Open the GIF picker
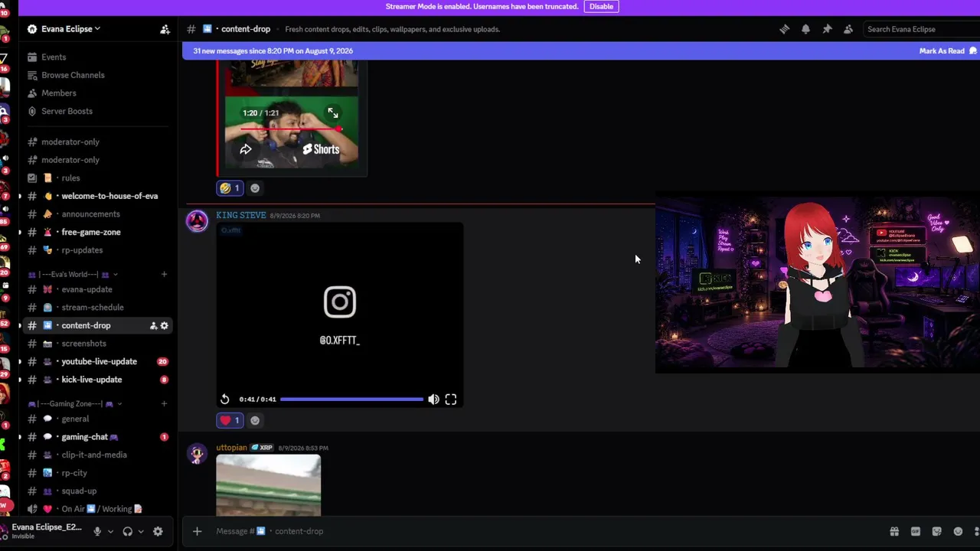This screenshot has height=551, width=980. 915,531
